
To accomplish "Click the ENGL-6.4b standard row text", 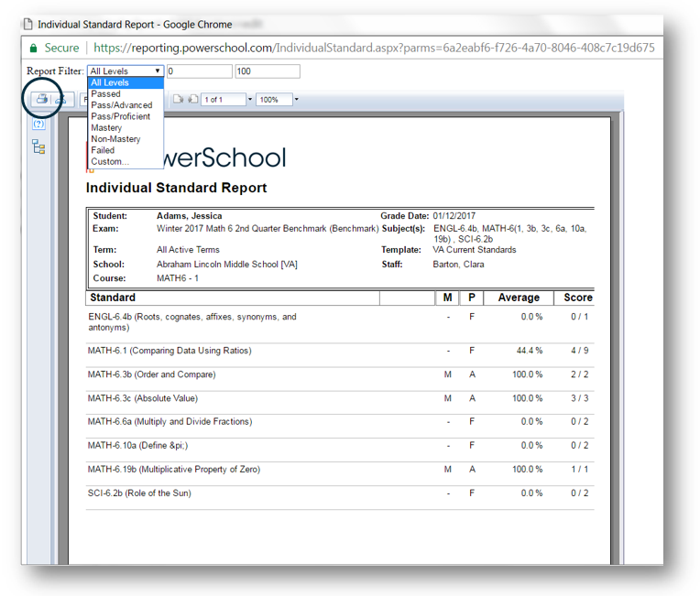I will tap(192, 321).
